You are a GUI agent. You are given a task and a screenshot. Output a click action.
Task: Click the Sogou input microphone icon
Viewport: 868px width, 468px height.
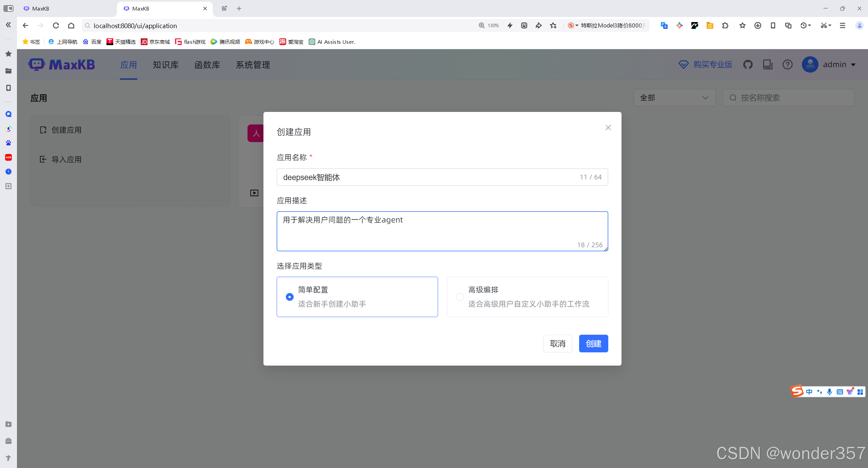[829, 392]
